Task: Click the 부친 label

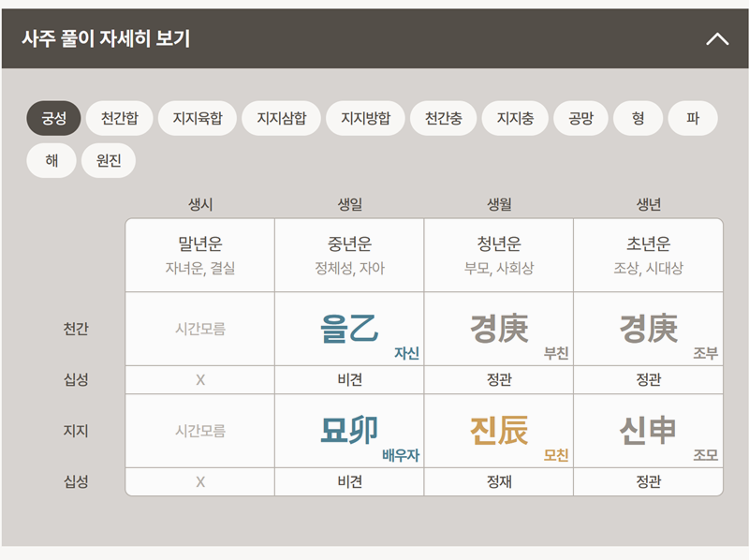Action: [x=556, y=353]
